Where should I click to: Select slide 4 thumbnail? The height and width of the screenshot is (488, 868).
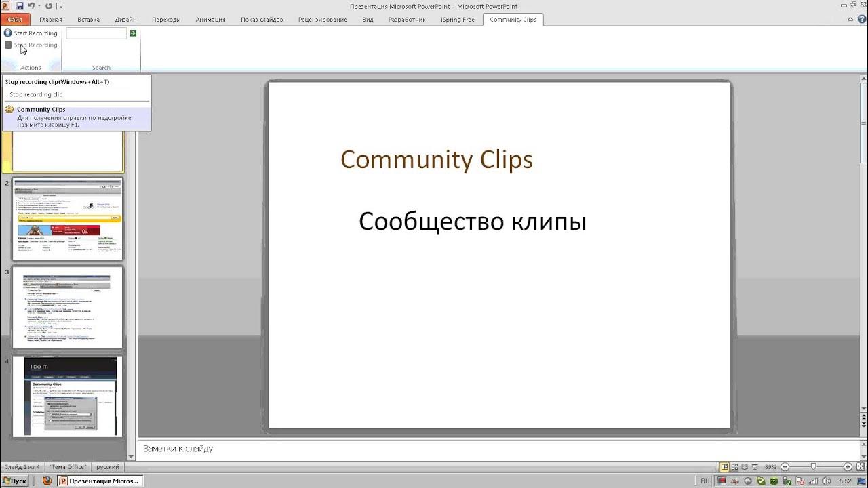click(67, 396)
